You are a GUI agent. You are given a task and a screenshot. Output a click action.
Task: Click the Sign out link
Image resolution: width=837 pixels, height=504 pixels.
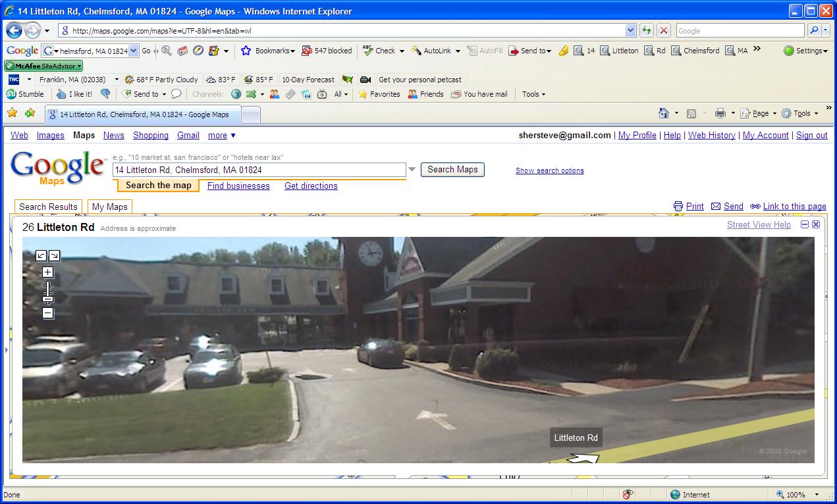[x=812, y=135]
